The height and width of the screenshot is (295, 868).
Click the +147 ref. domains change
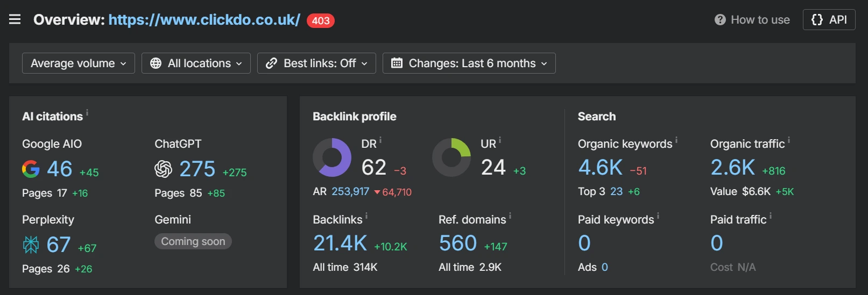496,247
